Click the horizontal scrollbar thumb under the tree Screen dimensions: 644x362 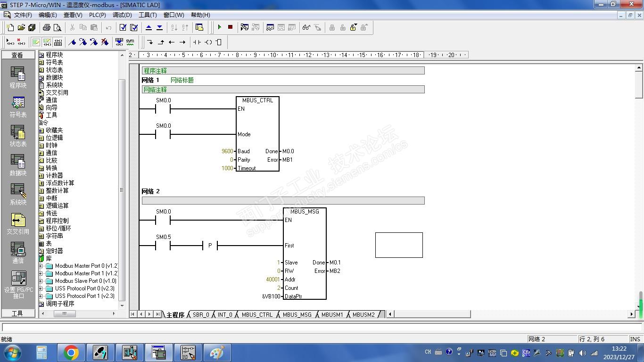tap(65, 313)
